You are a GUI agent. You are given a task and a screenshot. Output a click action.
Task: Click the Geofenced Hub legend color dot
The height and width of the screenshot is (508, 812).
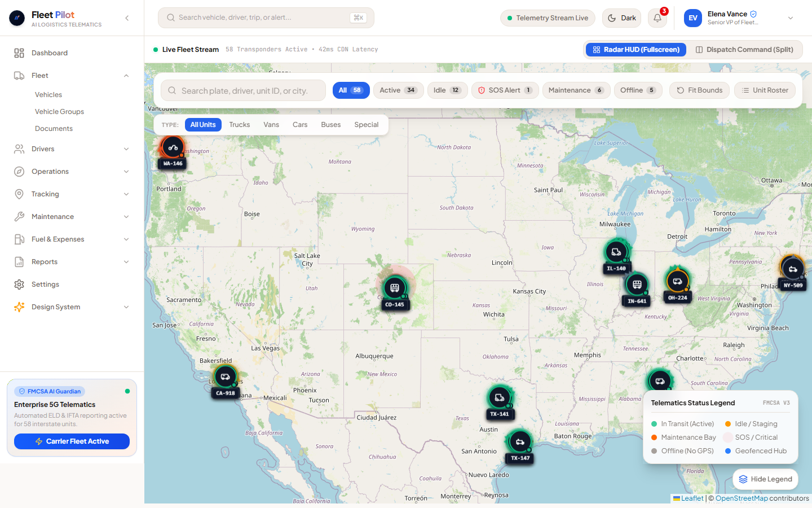click(x=728, y=451)
